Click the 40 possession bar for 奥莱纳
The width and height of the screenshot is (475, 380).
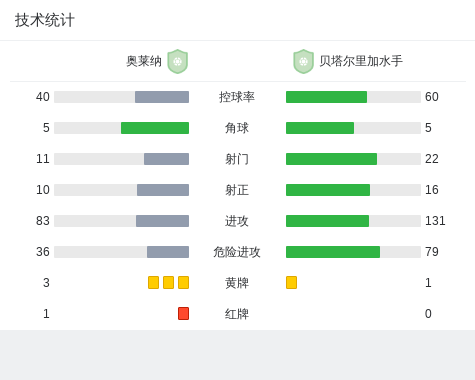click(122, 97)
